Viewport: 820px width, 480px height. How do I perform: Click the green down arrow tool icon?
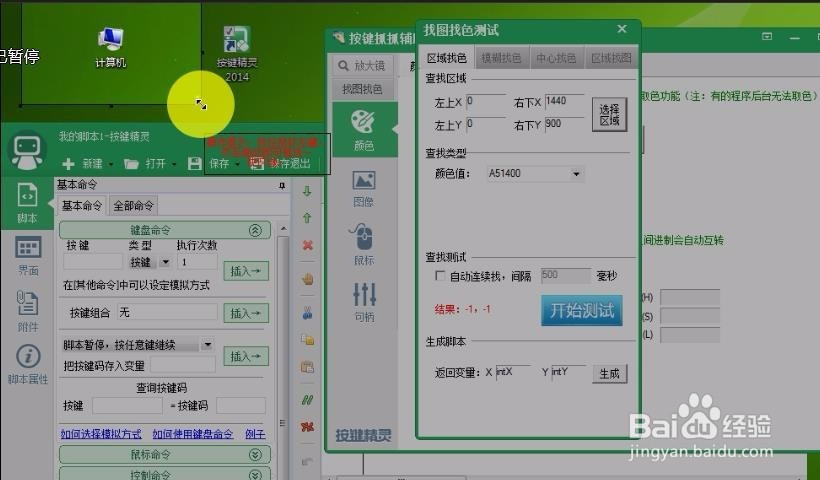(x=307, y=191)
